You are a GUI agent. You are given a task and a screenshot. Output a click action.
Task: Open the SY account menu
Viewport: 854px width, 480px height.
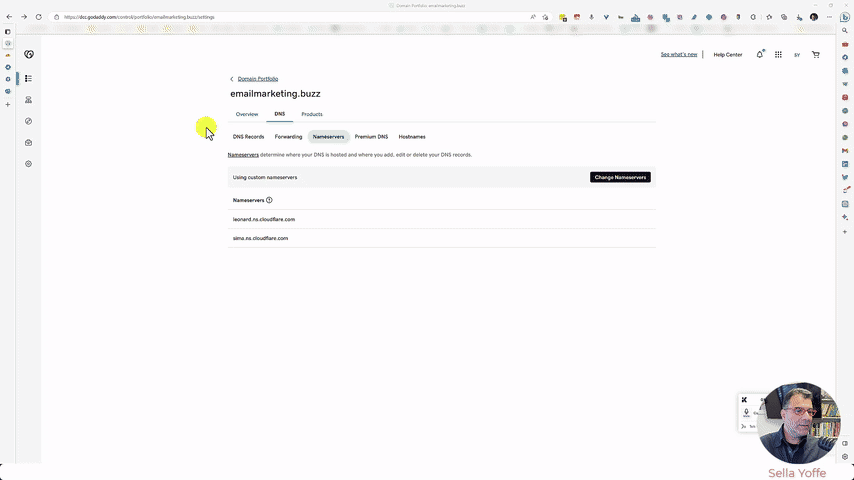(x=797, y=55)
